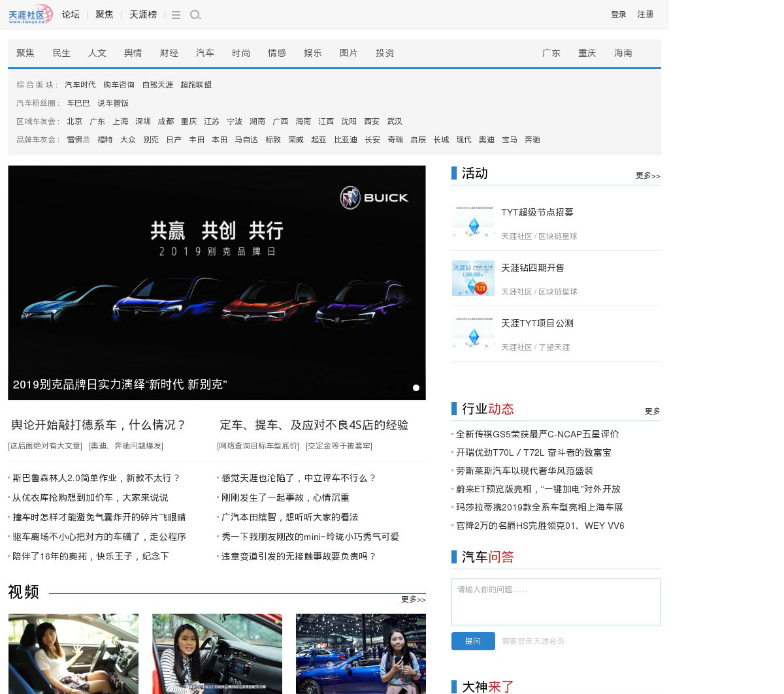Switch to 人文 channel tab
Screen dimensions: 784x694
(97, 53)
